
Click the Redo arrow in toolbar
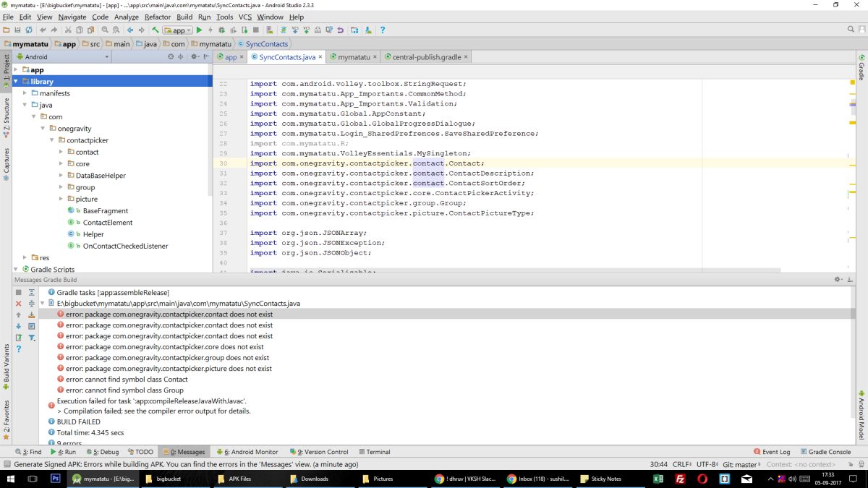point(54,30)
